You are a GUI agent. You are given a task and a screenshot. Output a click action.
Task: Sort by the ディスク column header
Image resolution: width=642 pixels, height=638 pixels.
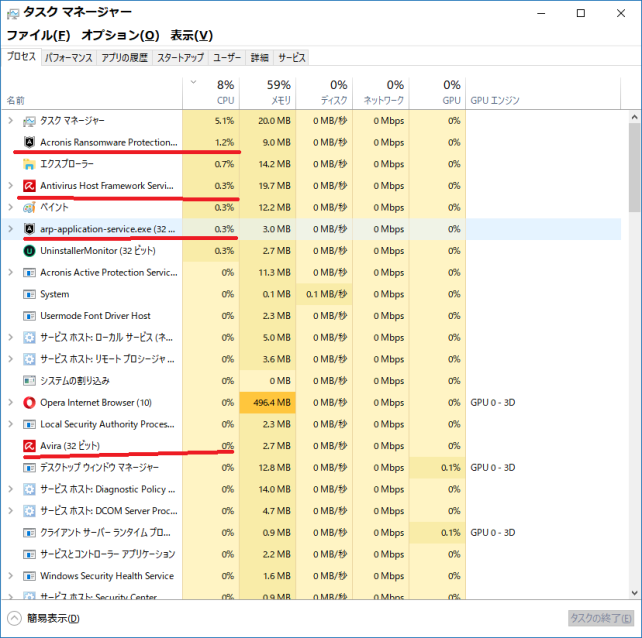pos(324,93)
